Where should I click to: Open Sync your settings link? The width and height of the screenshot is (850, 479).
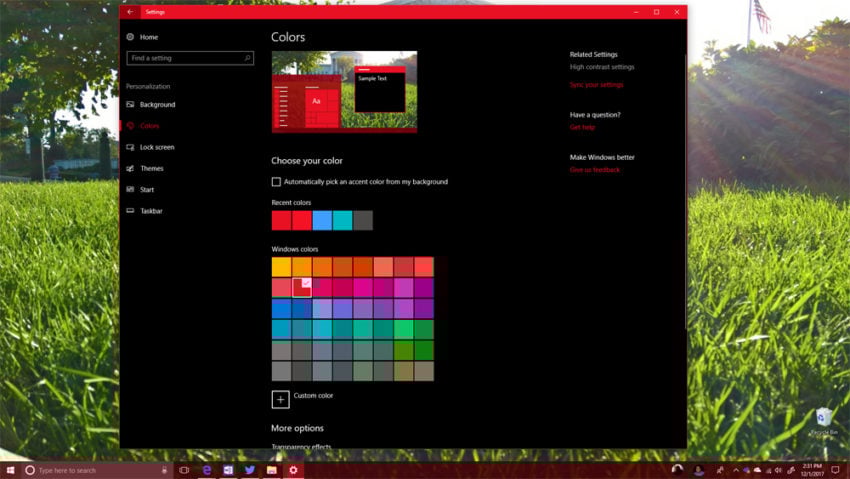coord(596,85)
